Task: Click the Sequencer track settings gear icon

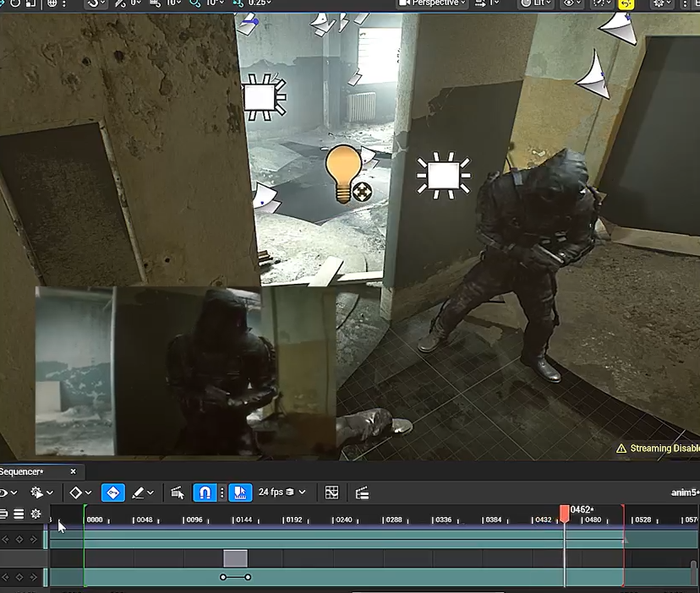Action: (x=36, y=514)
